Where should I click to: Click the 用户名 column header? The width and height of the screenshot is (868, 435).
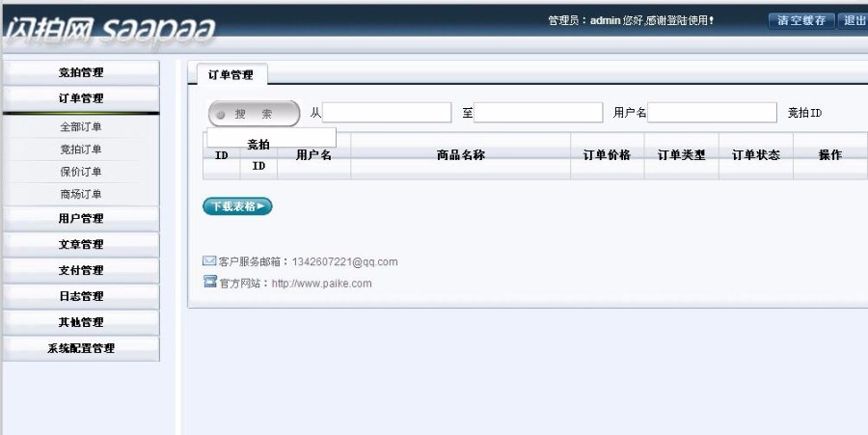[313, 155]
